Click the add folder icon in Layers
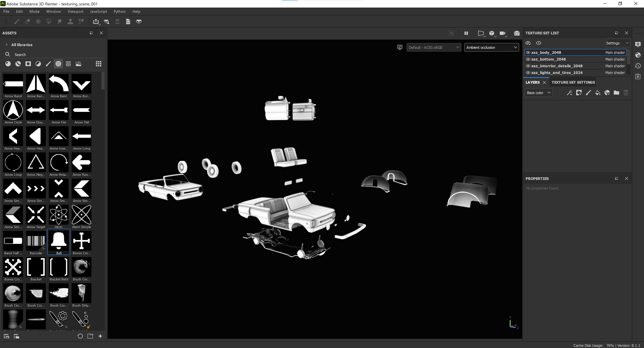Image resolution: width=644 pixels, height=348 pixels. tap(616, 93)
